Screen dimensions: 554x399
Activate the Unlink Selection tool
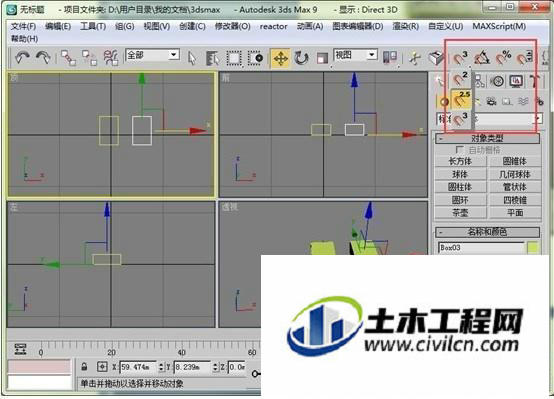point(89,58)
